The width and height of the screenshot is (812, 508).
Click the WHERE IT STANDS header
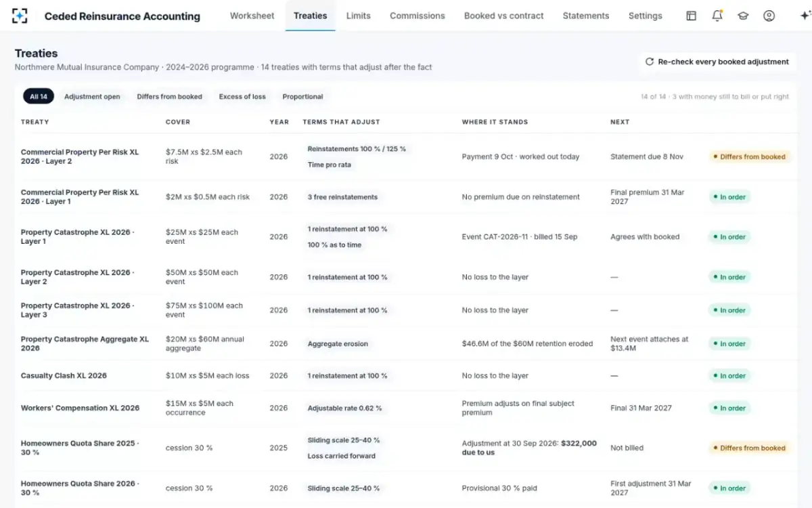[x=495, y=122]
